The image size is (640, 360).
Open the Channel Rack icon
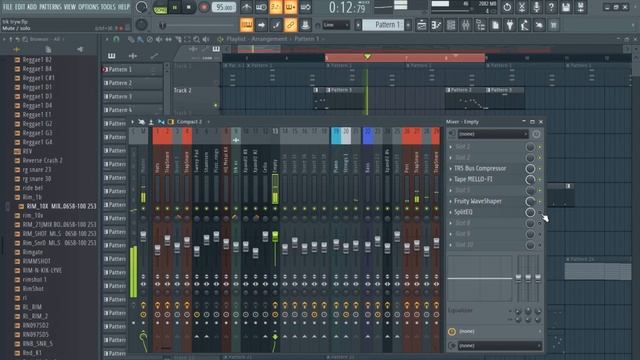tap(451, 25)
